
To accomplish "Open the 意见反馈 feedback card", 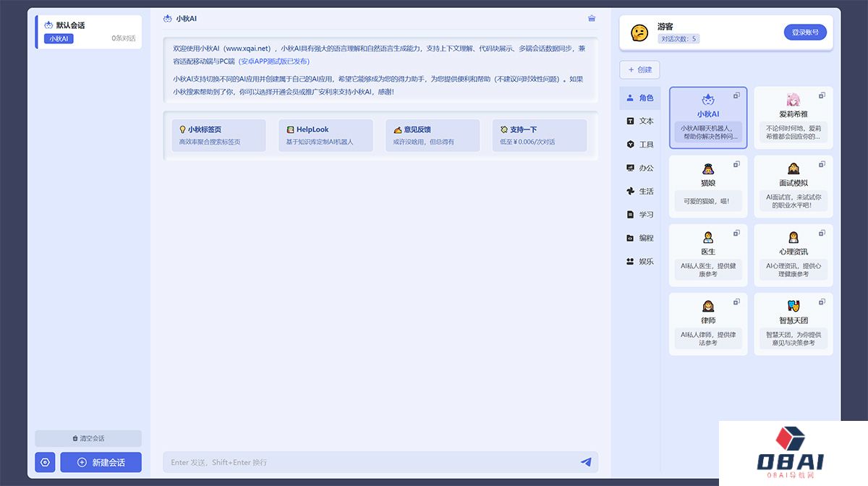I will pyautogui.click(x=433, y=135).
